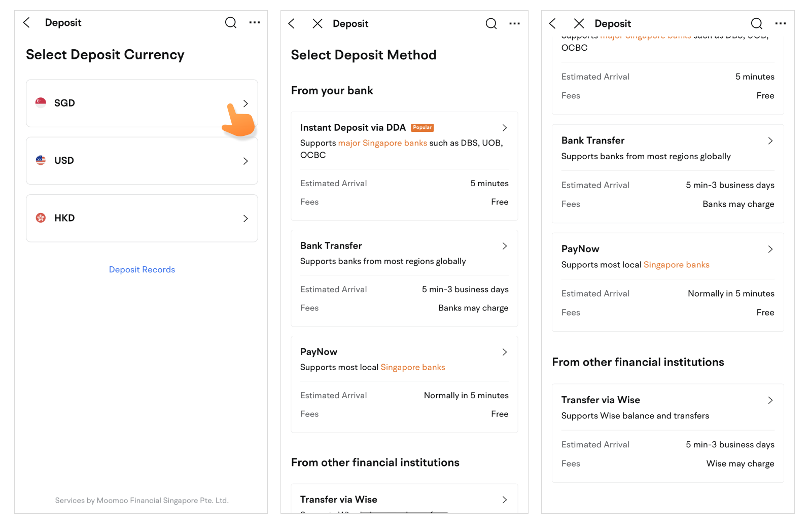
Task: Click the PayNow chevron on the Select Deposit Method screen
Action: coord(504,352)
